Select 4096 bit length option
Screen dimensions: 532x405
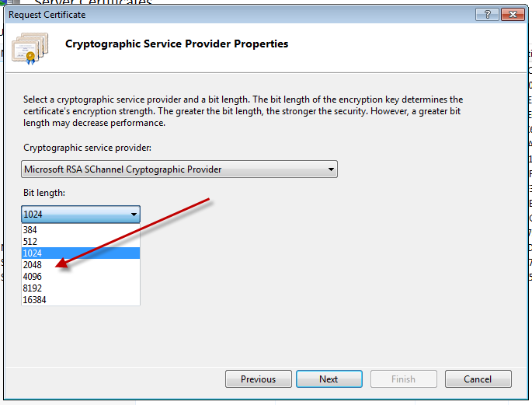pos(33,277)
